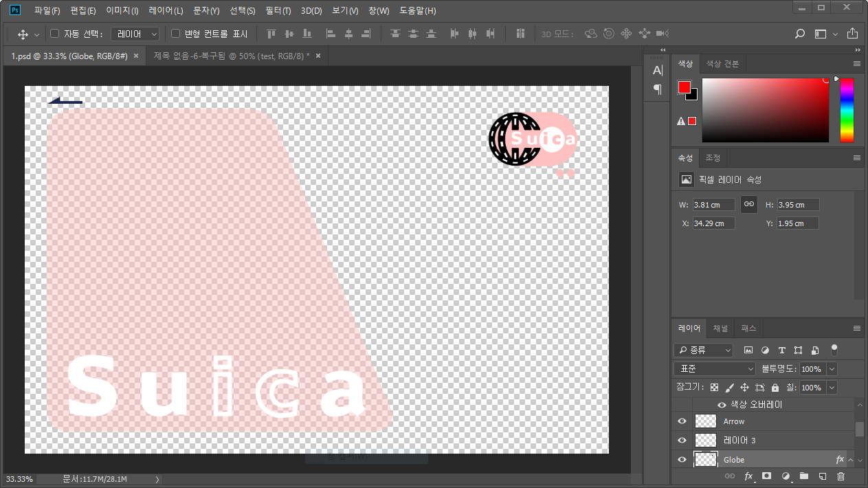868x488 pixels.
Task: Click link width and height icon
Action: [749, 204]
